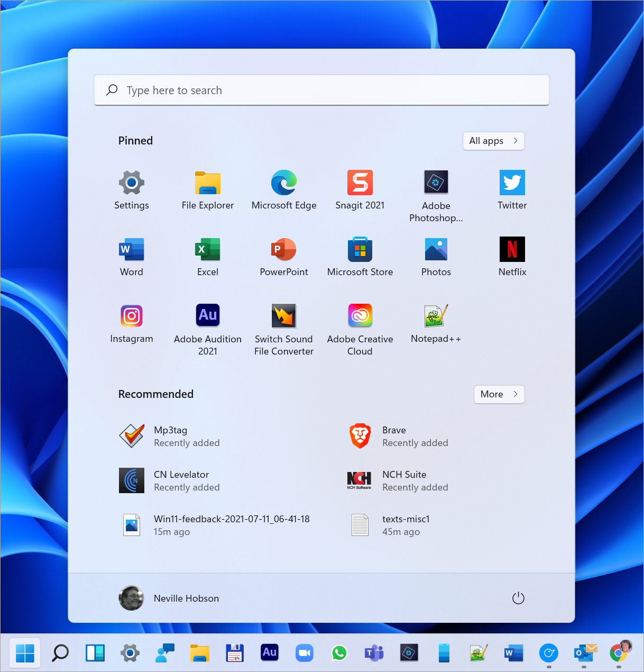The image size is (644, 672).
Task: Open Notepad++ from the taskbar
Action: click(x=479, y=653)
